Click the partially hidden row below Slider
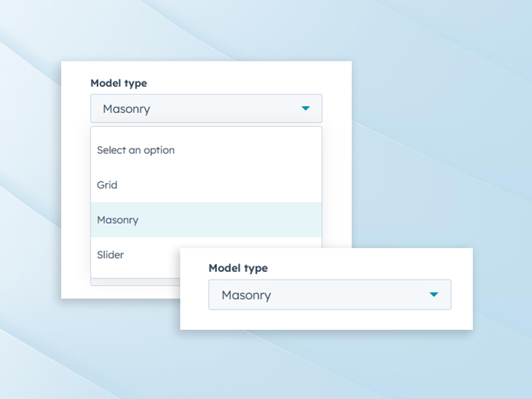Viewport: 532px width, 399px height. tap(133, 283)
